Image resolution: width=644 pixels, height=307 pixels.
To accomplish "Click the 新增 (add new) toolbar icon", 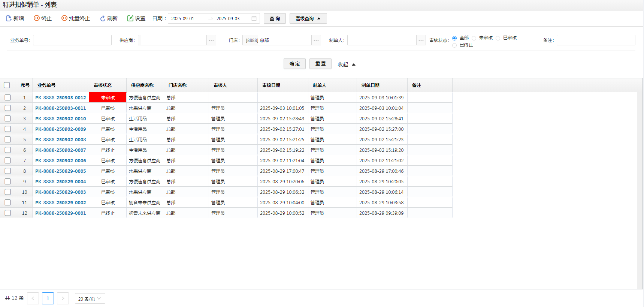I will coord(9,18).
